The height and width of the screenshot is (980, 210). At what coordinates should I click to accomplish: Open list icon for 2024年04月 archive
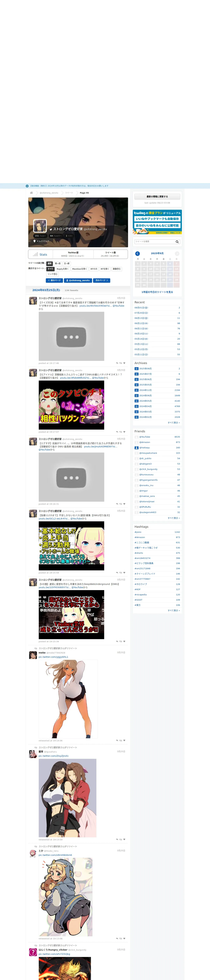pyautogui.click(x=136, y=406)
